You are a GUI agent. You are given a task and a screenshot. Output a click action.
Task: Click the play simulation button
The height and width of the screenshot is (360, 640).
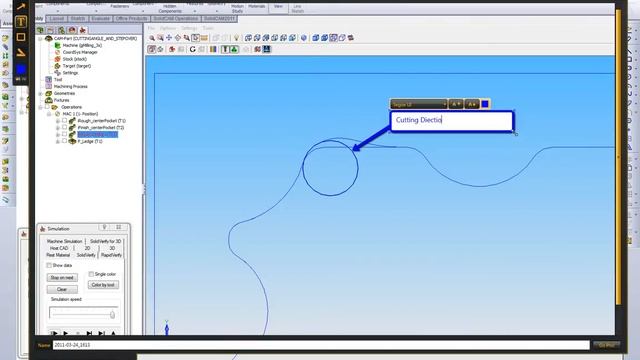pos(66,333)
